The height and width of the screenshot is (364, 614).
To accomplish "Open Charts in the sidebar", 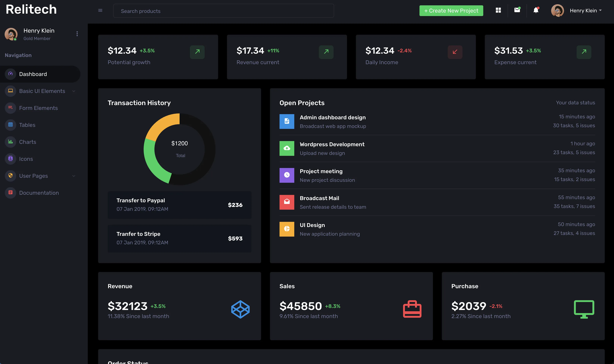I will click(40, 142).
